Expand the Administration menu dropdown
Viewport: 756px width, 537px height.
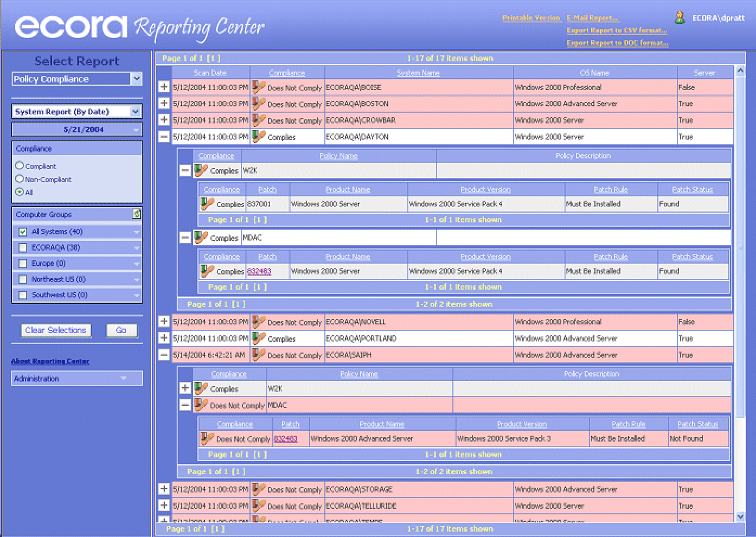pos(124,379)
